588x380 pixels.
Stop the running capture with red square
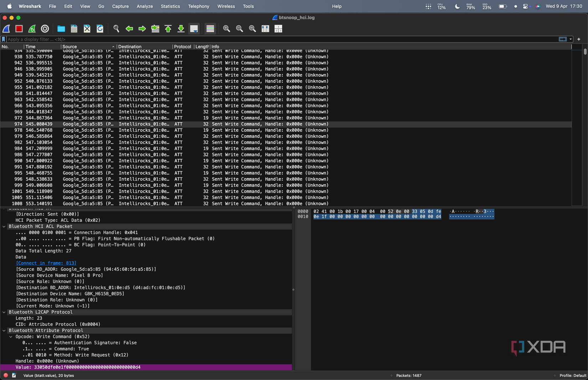tap(19, 29)
